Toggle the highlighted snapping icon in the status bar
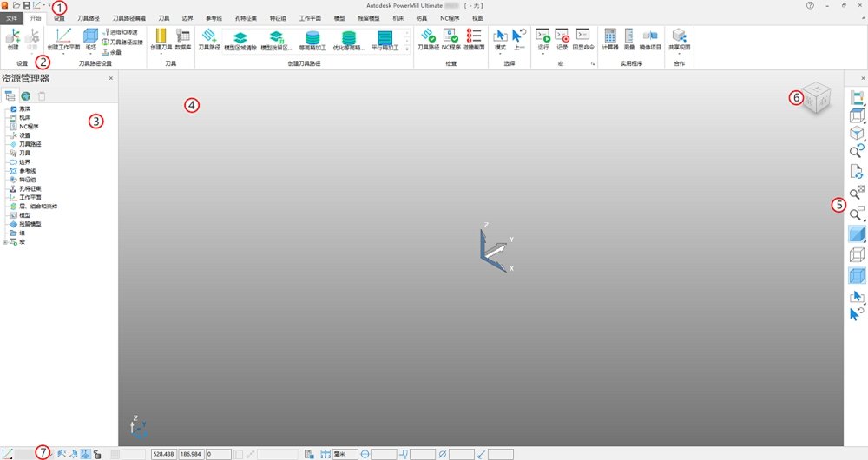Screen dimensions: 868x460 click(85, 454)
